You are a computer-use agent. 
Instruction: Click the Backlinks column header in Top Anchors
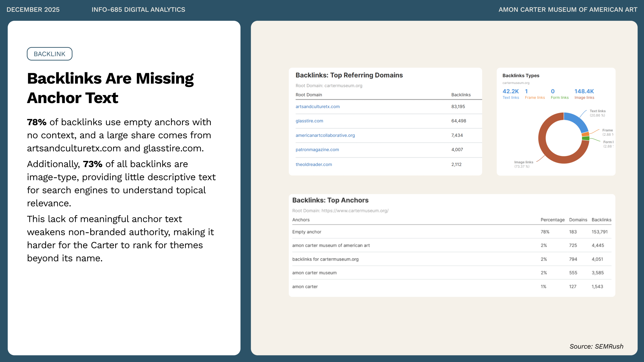(601, 220)
